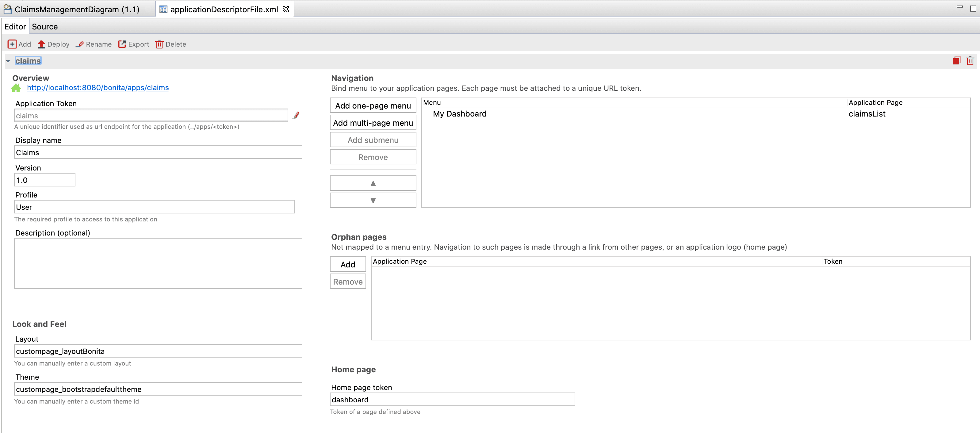The height and width of the screenshot is (433, 980).
Task: Click the Add icon in the toolbar
Action: (x=13, y=44)
